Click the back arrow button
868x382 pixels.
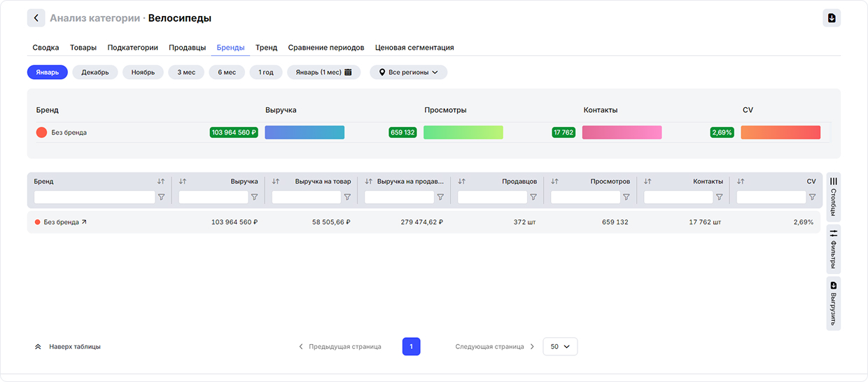point(36,18)
